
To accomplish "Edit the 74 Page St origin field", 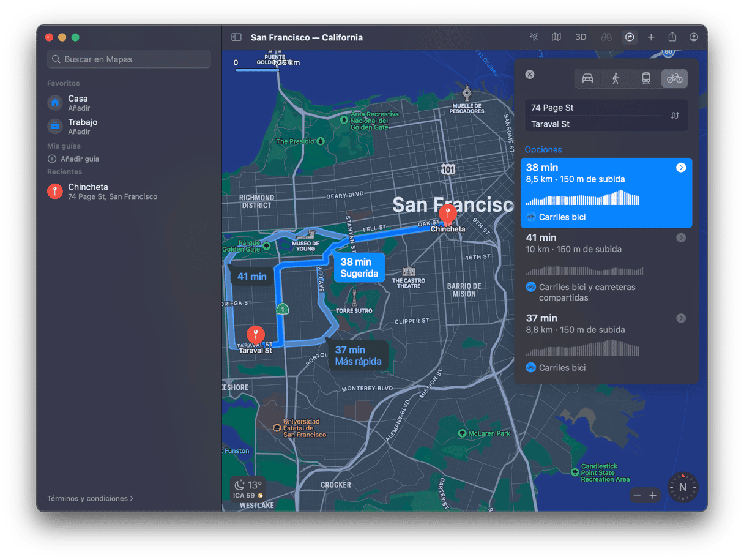I will pos(595,108).
